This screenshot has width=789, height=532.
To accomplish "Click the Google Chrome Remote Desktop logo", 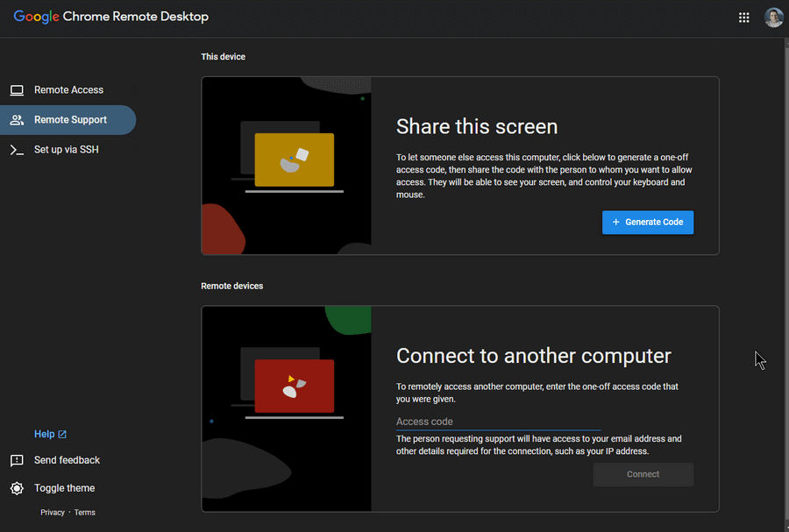I will [110, 17].
